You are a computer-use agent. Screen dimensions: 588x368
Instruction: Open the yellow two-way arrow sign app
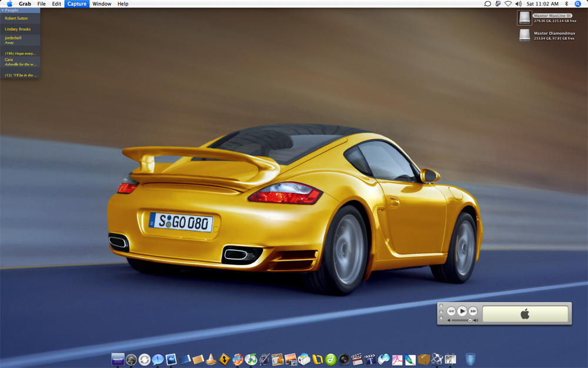224,359
